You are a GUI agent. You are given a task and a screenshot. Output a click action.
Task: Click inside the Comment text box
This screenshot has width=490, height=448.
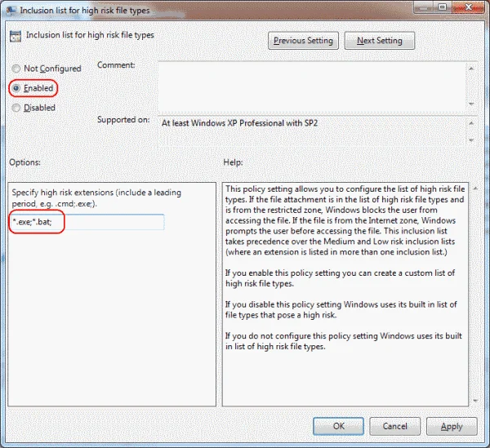310,83
